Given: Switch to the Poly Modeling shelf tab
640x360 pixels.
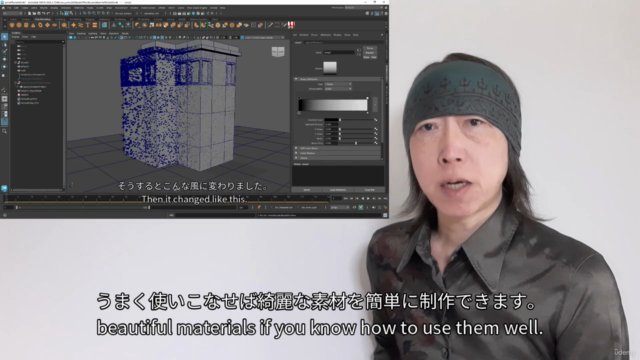Looking at the screenshot, I should click(42, 19).
